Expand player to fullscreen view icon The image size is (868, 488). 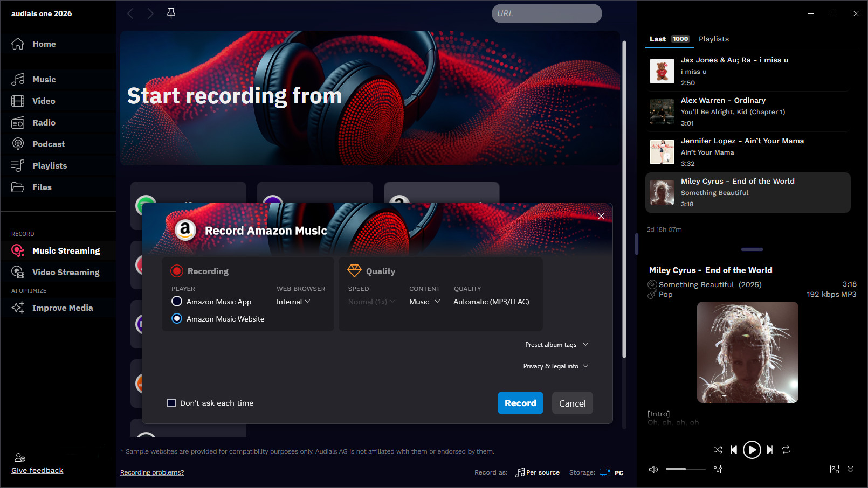pos(835,469)
